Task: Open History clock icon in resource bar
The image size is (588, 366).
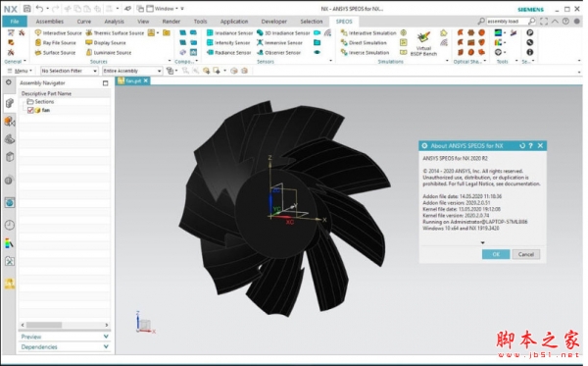Action: (x=10, y=225)
